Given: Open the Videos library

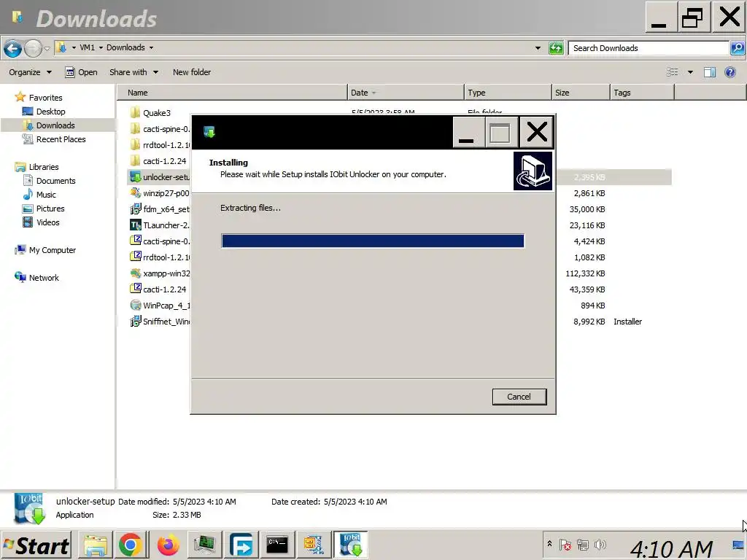Looking at the screenshot, I should click(x=48, y=222).
